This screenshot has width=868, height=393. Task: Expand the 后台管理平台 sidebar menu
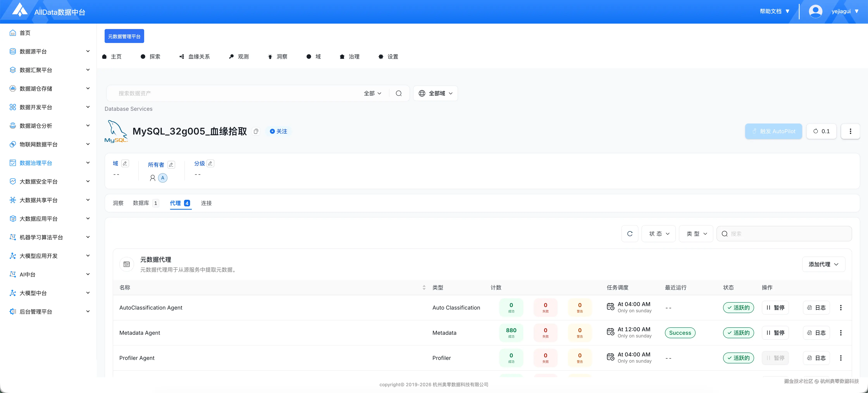point(88,311)
